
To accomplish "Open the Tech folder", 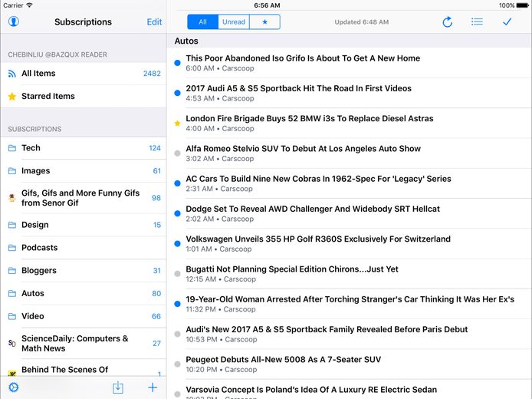I will click(x=84, y=148).
